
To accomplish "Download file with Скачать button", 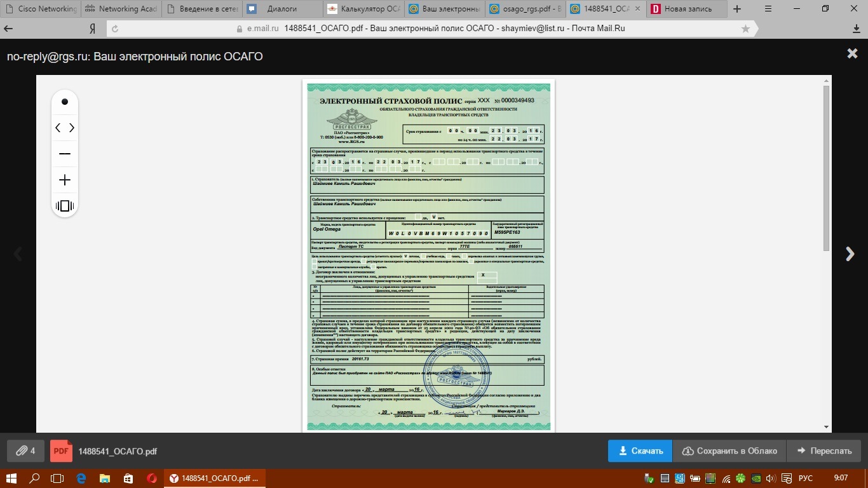I will tap(640, 451).
